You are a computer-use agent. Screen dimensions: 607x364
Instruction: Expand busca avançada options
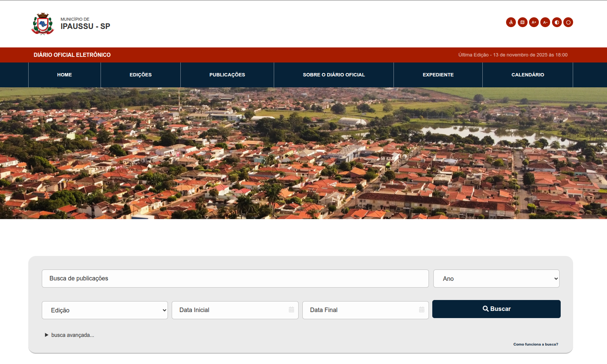[x=69, y=335]
